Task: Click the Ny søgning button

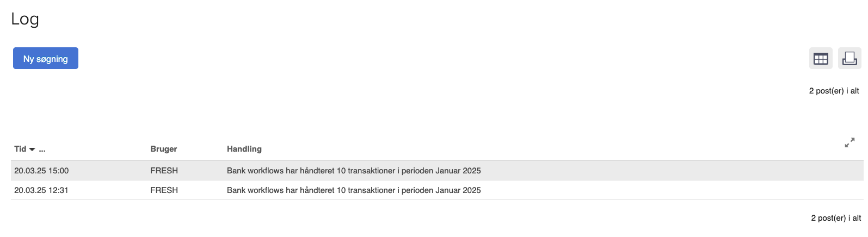Action: [46, 58]
